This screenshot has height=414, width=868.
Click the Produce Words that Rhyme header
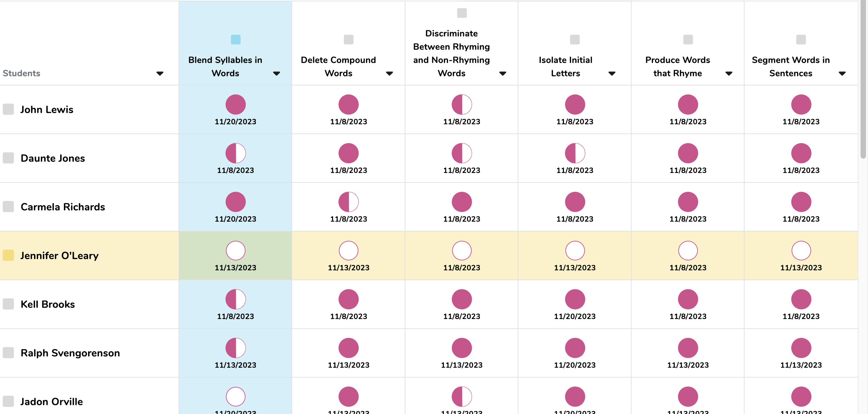678,66
